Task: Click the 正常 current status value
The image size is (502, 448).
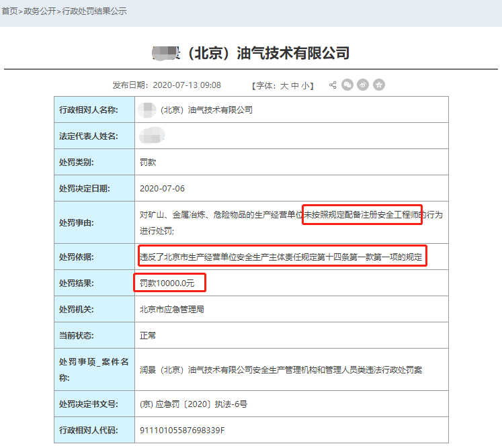Action: [x=148, y=335]
